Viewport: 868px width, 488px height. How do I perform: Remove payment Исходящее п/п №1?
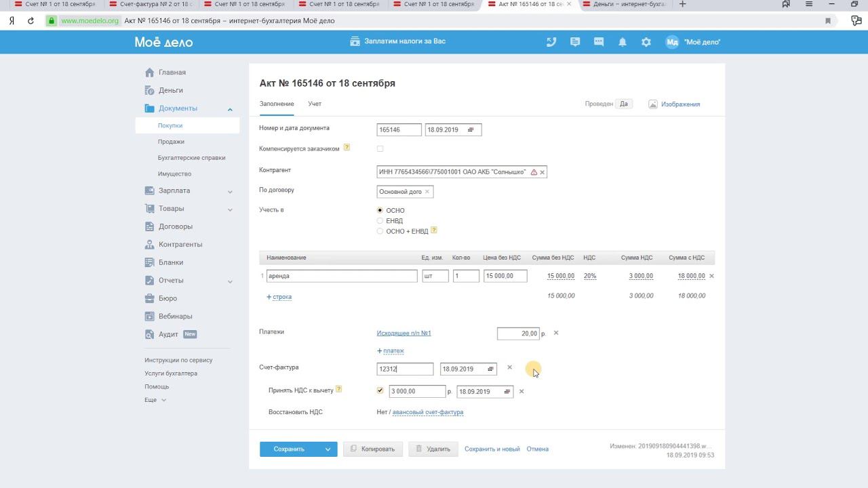(556, 333)
